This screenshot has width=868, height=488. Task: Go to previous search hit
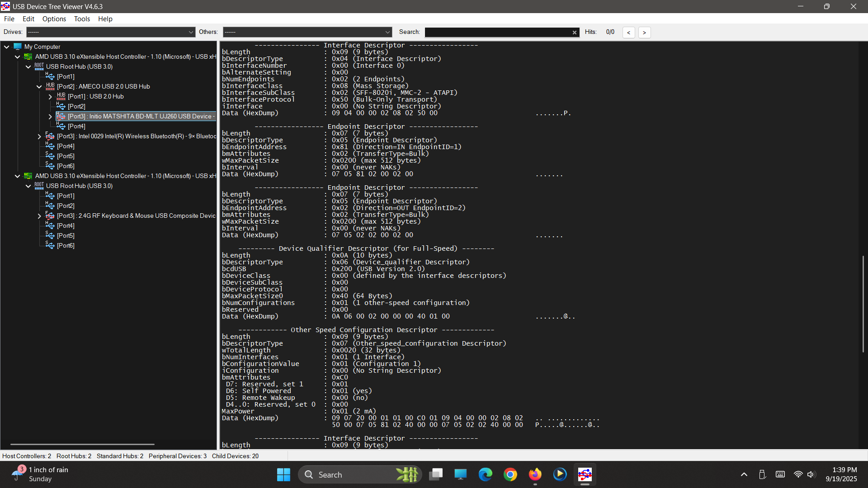[x=628, y=32]
